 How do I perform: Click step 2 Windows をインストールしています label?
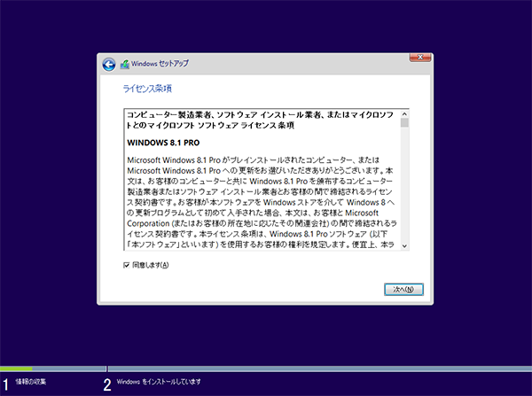point(159,382)
